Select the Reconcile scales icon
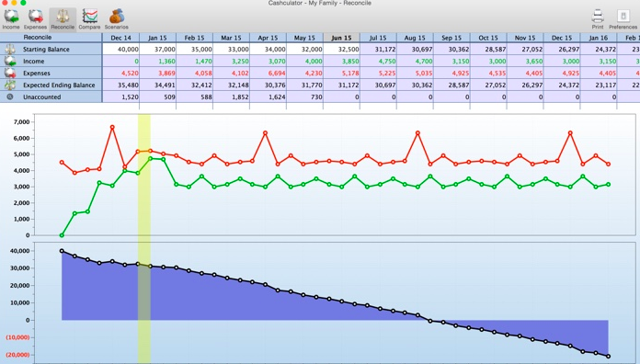The height and width of the screenshot is (364, 640). 63,17
